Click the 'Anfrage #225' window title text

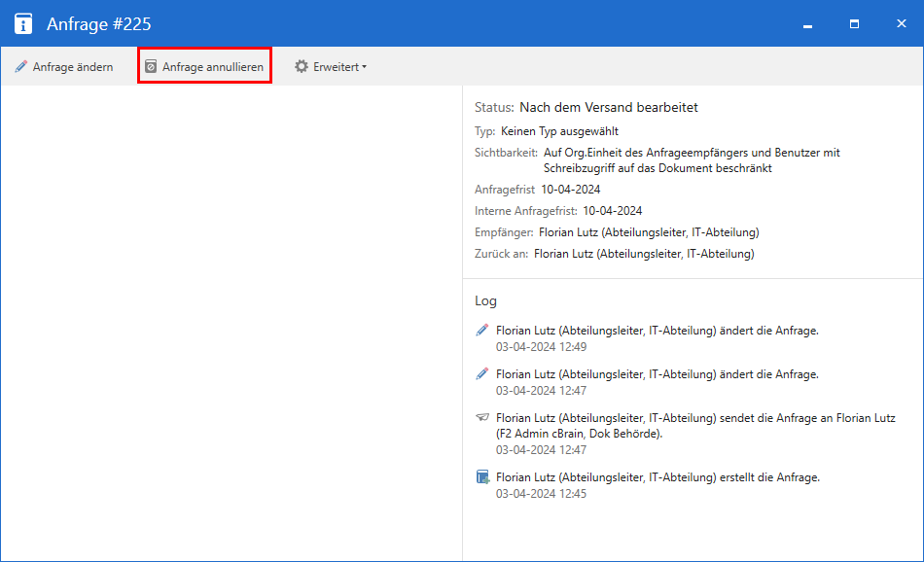point(99,23)
